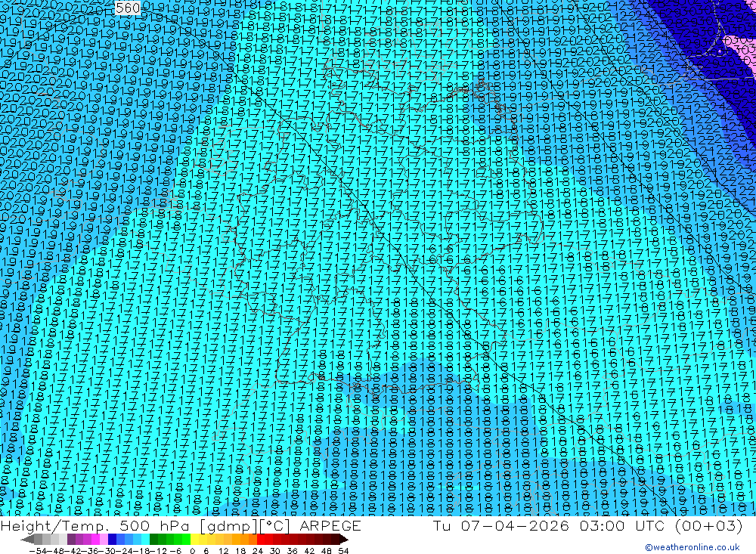Viewport: 756px width, 554px height.
Task: Open the weatheronline.co.uk copyright link
Action: pos(692,547)
